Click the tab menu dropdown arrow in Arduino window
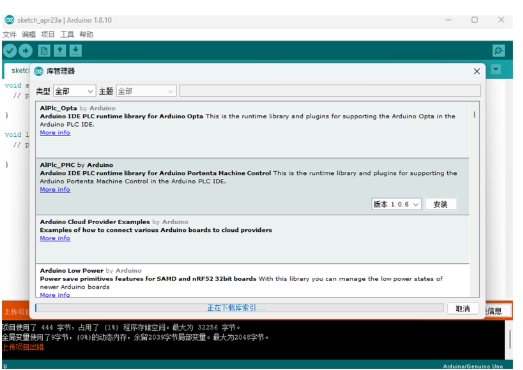The width and height of the screenshot is (523, 370). click(496, 69)
